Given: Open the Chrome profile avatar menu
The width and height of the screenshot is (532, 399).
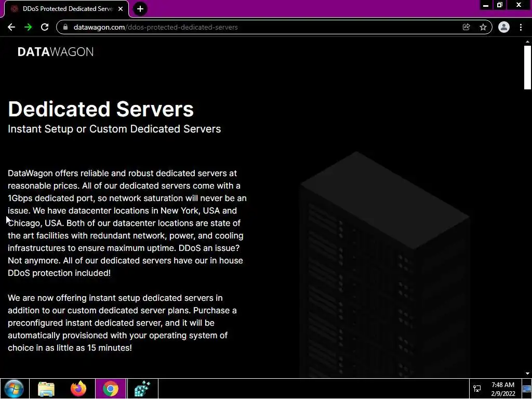Looking at the screenshot, I should (x=504, y=27).
